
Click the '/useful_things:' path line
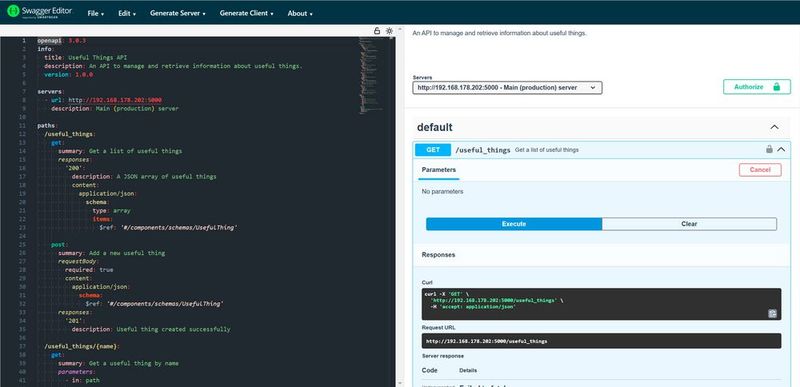[69, 134]
